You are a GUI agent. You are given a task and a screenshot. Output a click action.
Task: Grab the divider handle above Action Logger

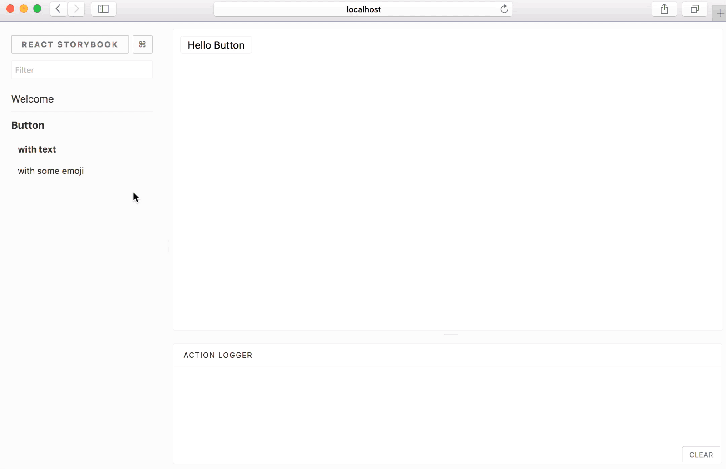point(450,335)
